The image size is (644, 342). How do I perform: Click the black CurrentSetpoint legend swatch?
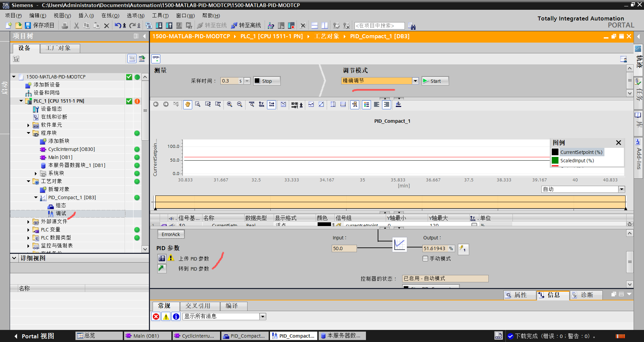(555, 152)
